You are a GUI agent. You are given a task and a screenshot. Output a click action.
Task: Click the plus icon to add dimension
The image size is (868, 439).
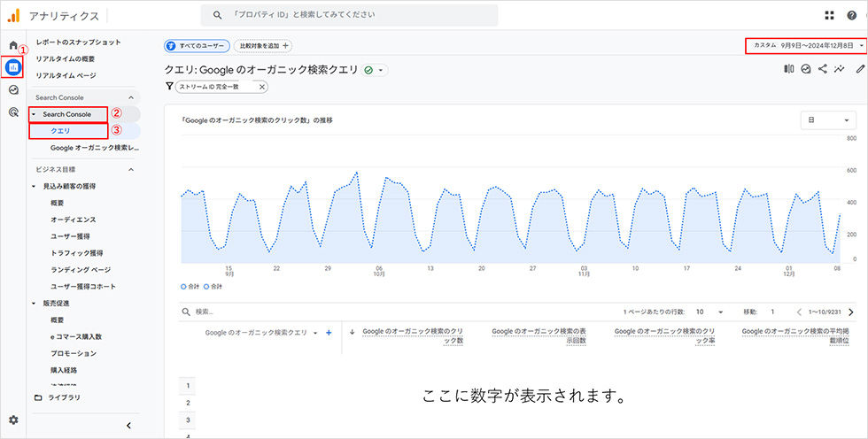pos(329,333)
